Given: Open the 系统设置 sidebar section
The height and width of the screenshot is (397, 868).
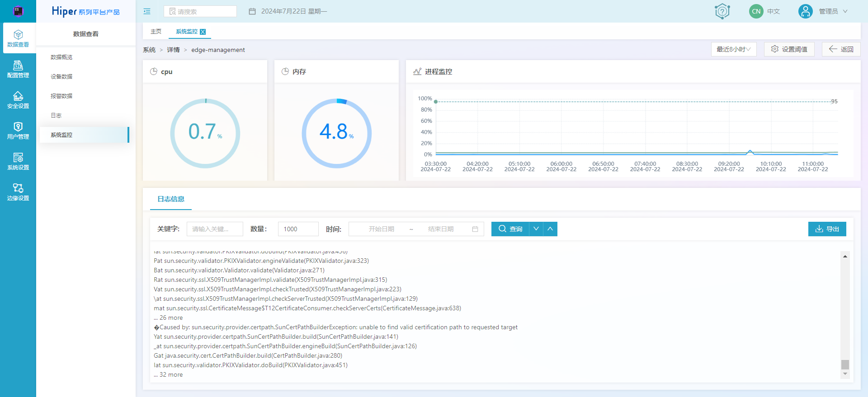Looking at the screenshot, I should coord(18,161).
